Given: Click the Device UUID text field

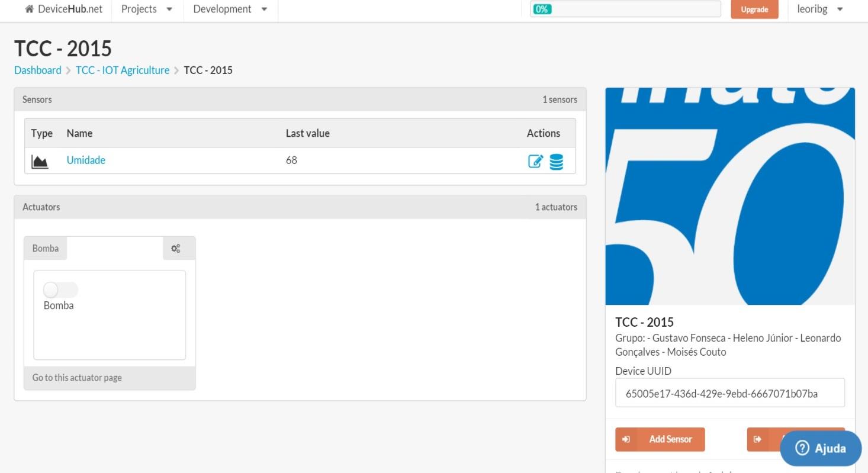Looking at the screenshot, I should (729, 393).
